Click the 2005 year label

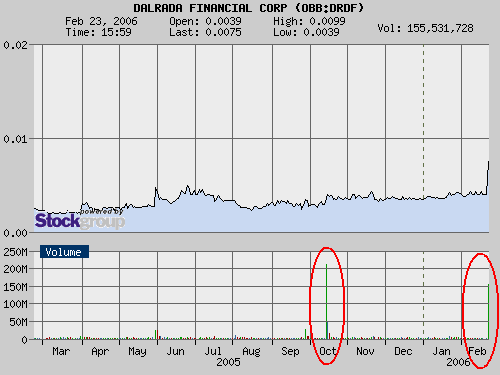point(228,362)
